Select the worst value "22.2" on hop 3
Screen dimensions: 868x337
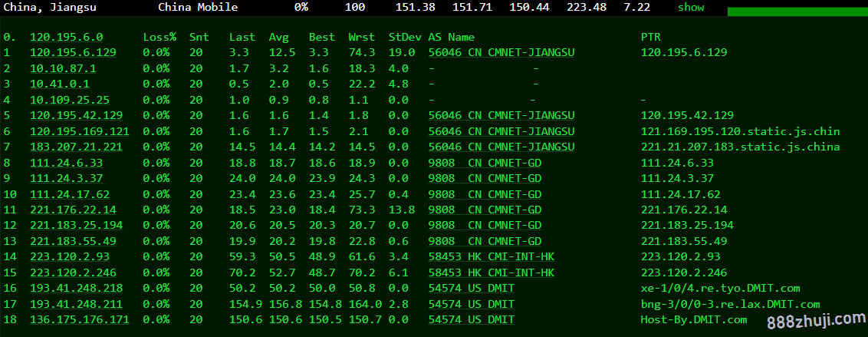pos(362,84)
